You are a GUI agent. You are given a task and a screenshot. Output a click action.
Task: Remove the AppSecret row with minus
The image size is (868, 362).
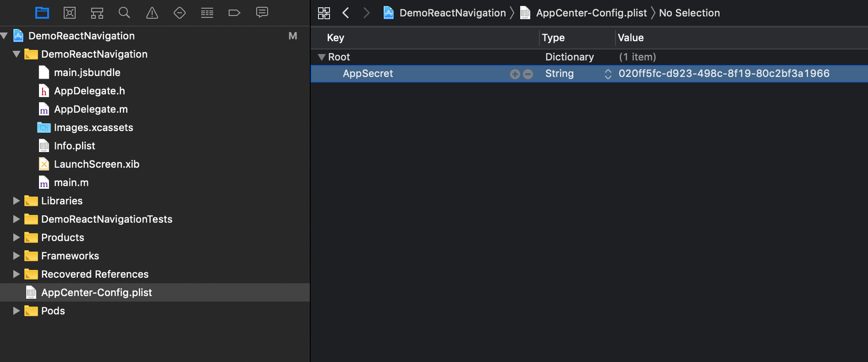528,74
